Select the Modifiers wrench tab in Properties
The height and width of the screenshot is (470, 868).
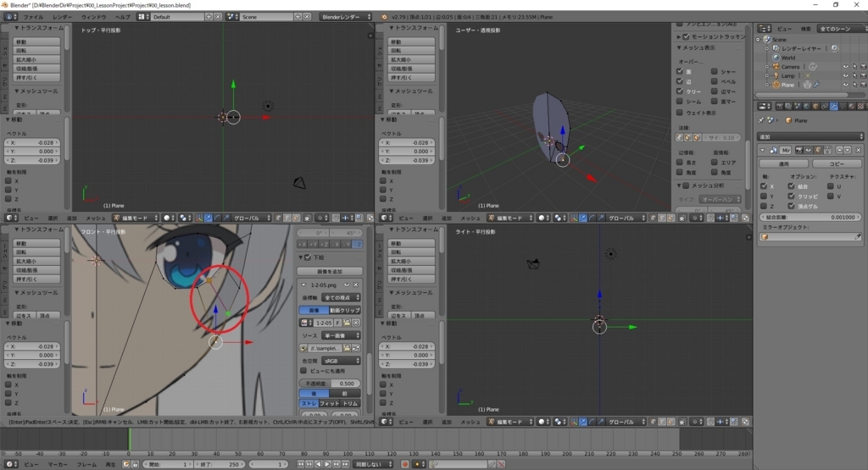pos(833,106)
